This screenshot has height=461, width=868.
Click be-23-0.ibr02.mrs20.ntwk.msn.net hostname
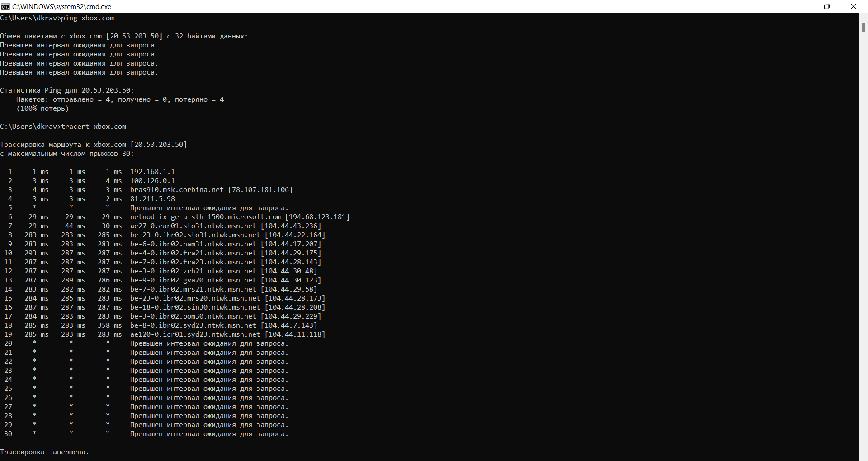click(x=195, y=298)
